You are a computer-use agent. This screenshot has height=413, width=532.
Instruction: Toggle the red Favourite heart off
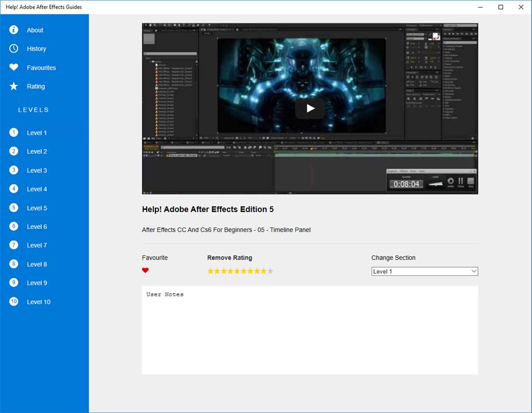pos(145,271)
